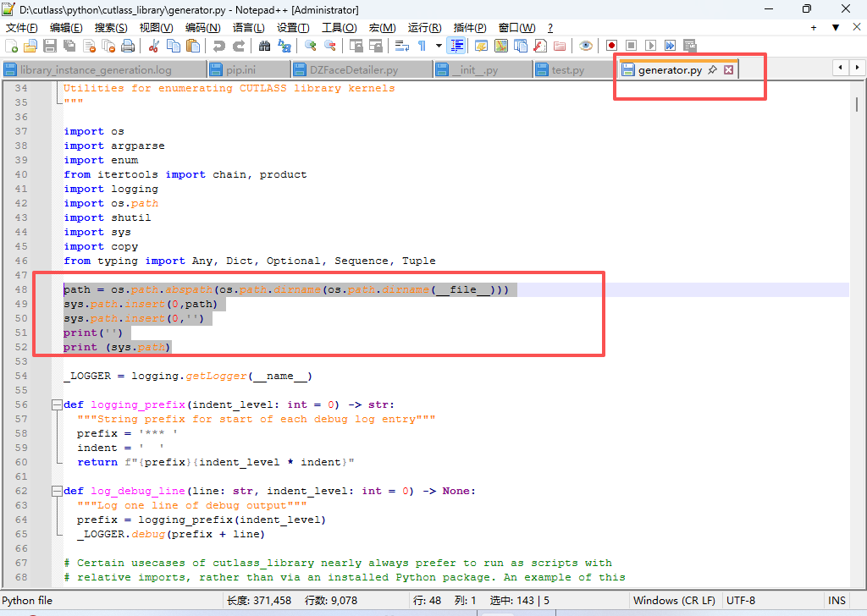
Task: Click the Close All documents icon
Action: click(x=108, y=46)
